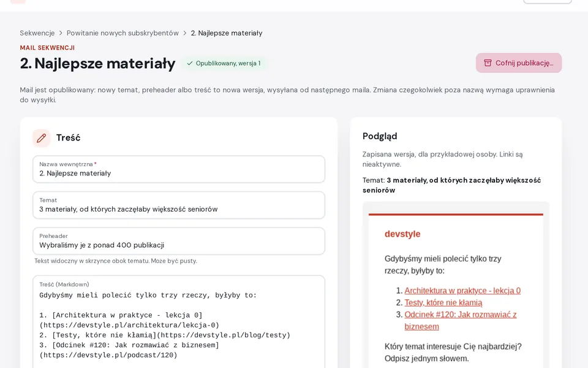588x368 pixels.
Task: Click the page title 2. Najlepsze materiały
Action: click(97, 63)
